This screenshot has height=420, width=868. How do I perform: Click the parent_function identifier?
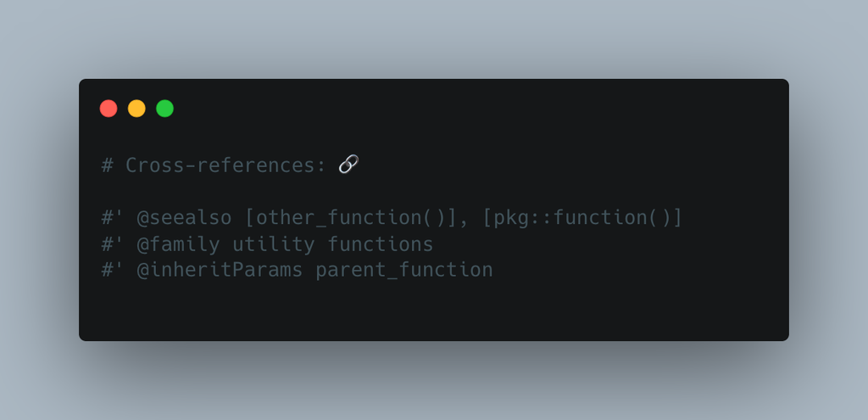point(404,271)
